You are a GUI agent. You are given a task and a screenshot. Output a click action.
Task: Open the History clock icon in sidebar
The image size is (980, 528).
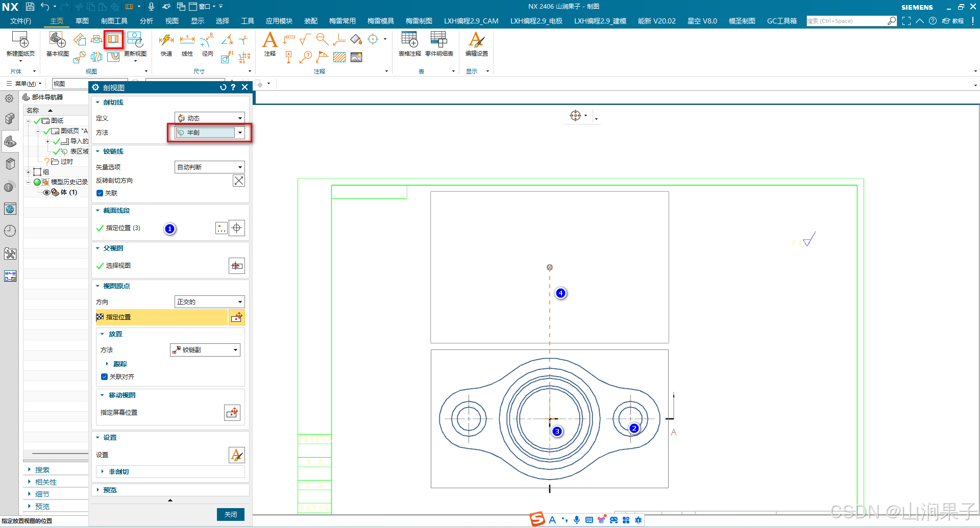pyautogui.click(x=10, y=231)
